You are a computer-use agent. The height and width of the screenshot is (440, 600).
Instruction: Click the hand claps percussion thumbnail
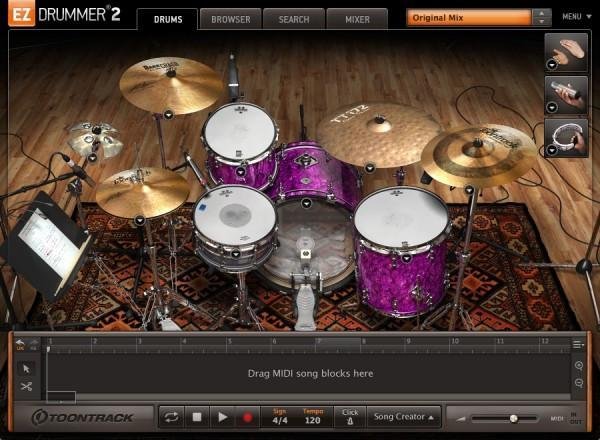pos(566,52)
